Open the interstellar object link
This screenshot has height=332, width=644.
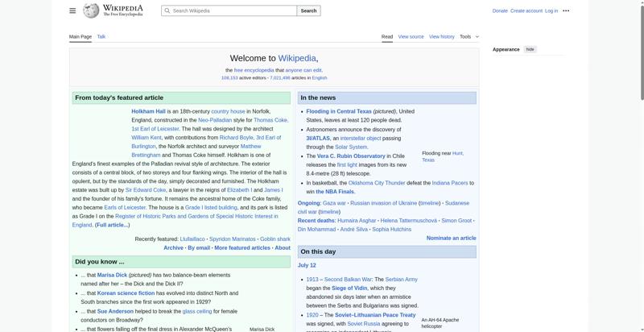pos(361,139)
